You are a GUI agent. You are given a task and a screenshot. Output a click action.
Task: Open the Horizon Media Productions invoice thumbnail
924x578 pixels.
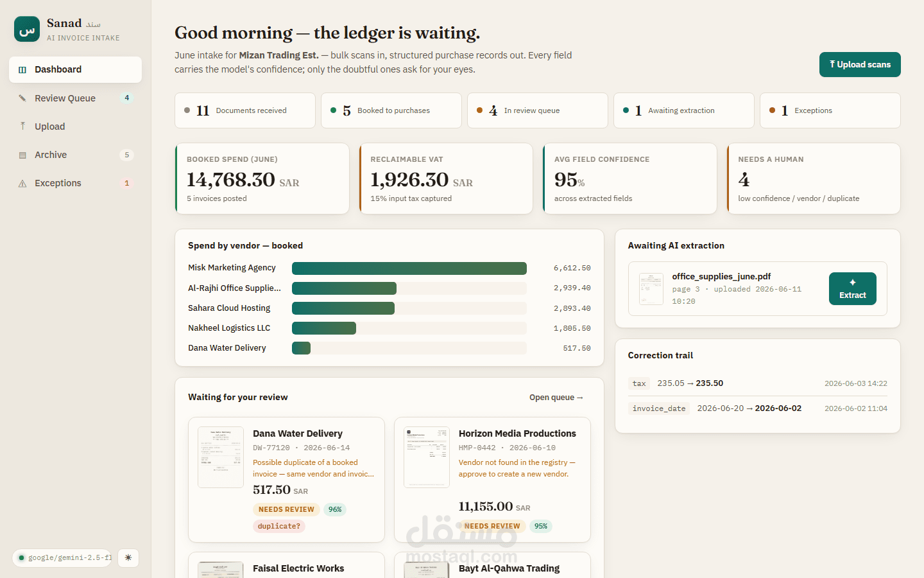[x=427, y=457]
